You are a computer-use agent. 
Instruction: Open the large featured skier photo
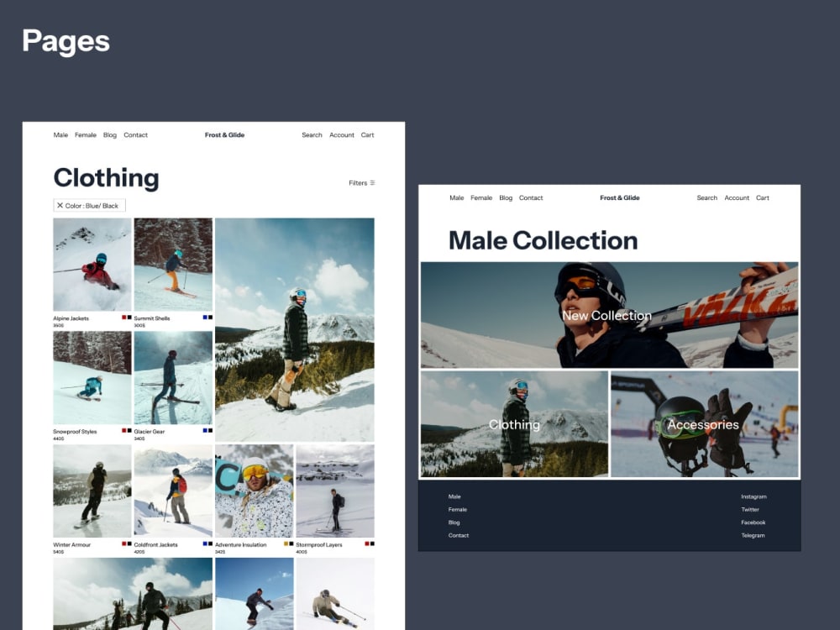[295, 329]
